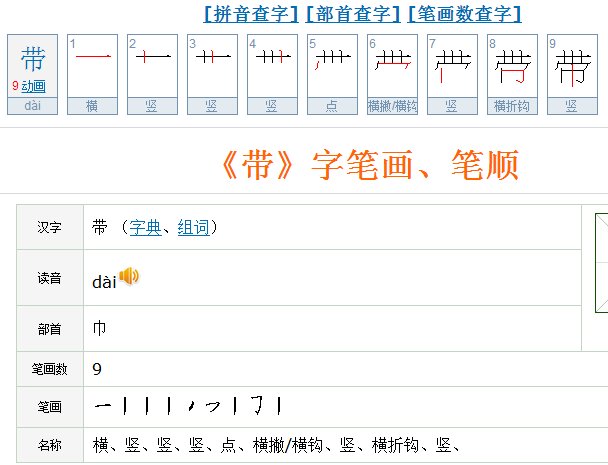Click the 名称 row label
Screen dimensions: 608x465
(x=50, y=445)
